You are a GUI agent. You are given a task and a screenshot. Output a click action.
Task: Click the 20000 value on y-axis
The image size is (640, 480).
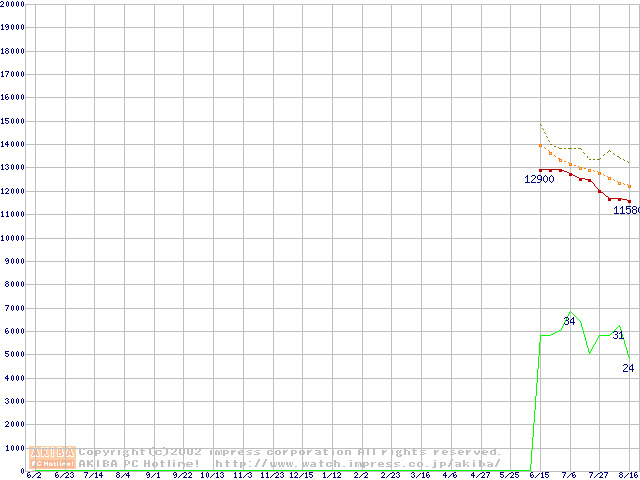pos(12,4)
